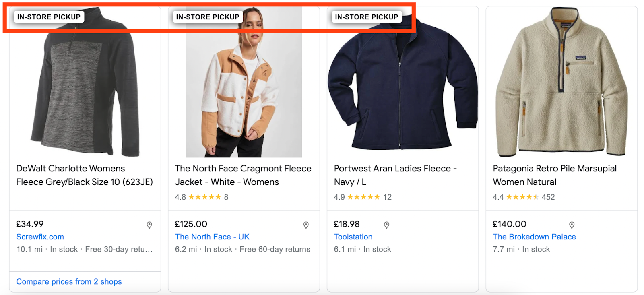Screen dimensions: 644x295
Task: Click In-Store Pickup badge on DeWalt fleece
Action: pyautogui.click(x=49, y=17)
